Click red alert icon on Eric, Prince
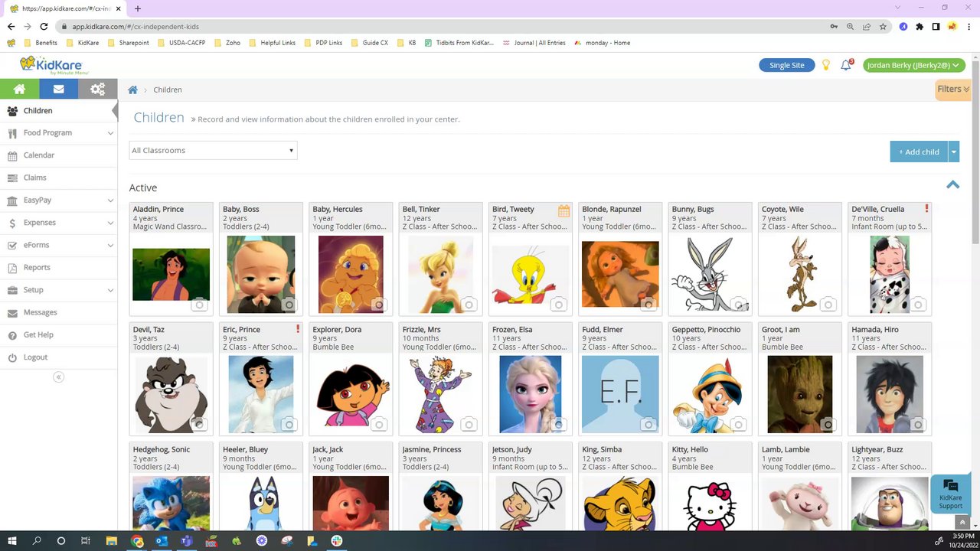Viewport: 980px width, 551px height. click(x=298, y=328)
